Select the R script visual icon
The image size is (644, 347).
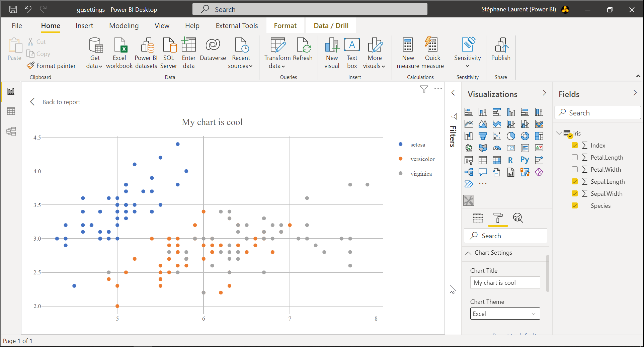coord(511,160)
